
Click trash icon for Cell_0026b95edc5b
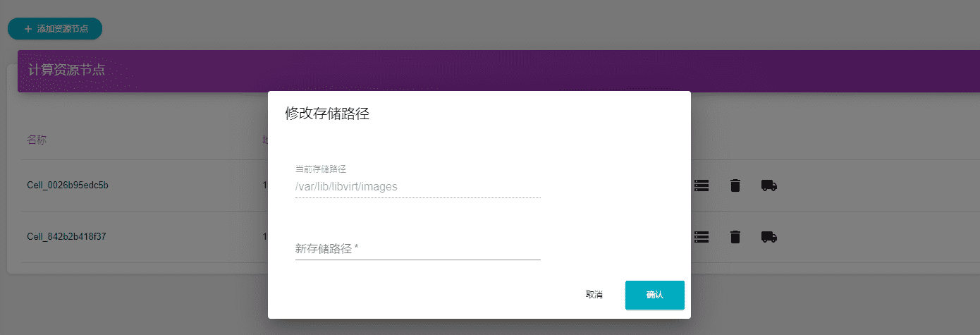(735, 185)
